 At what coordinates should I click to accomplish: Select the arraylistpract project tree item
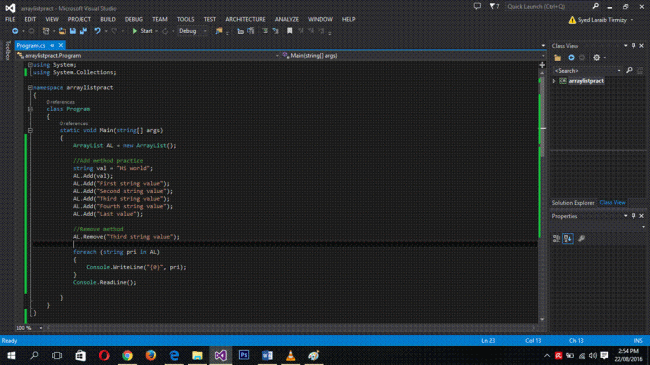586,81
